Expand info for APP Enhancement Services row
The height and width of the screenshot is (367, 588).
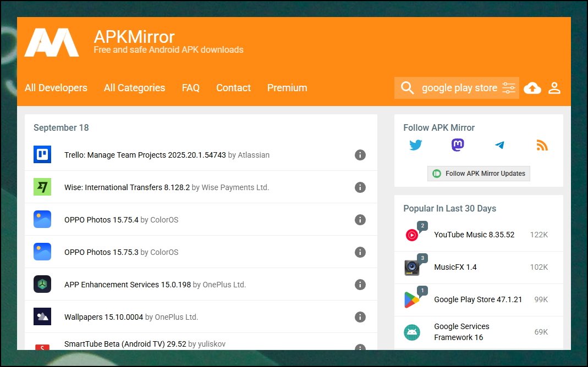[x=360, y=285]
